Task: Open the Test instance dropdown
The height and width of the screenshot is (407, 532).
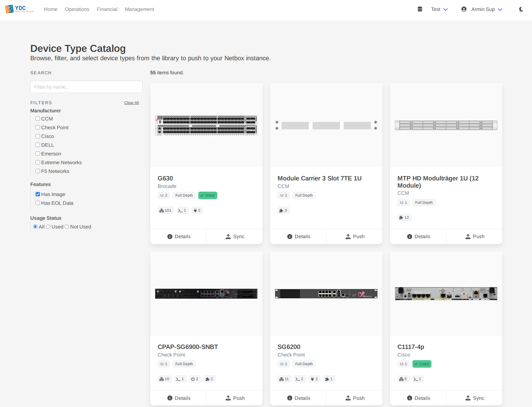Action: tap(439, 9)
